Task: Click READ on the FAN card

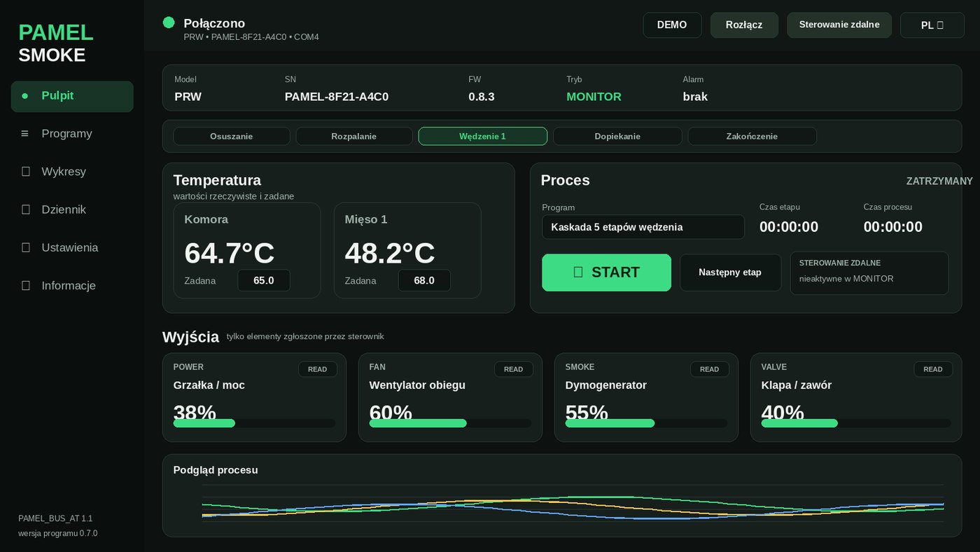Action: (x=514, y=369)
